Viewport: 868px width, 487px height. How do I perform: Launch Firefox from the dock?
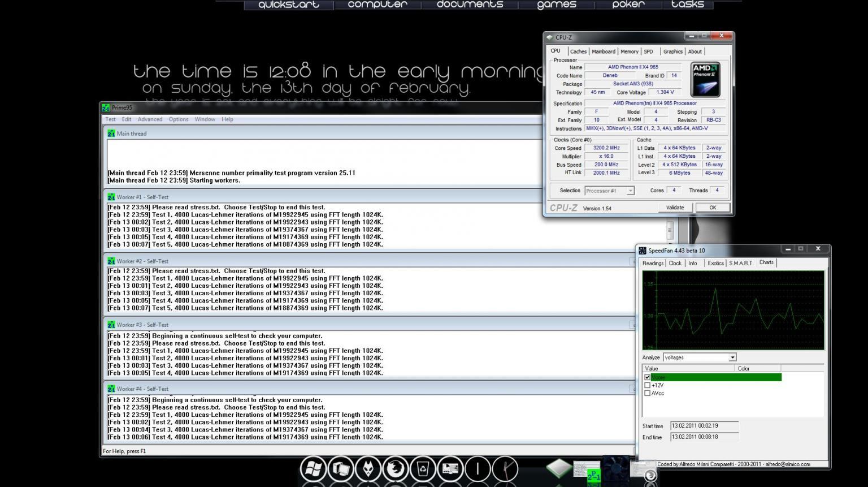pos(396,469)
